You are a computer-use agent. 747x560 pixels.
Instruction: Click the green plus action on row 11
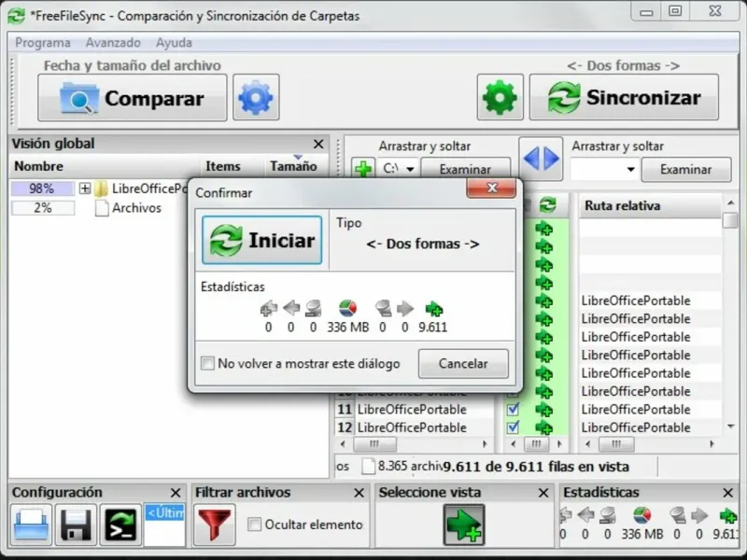(544, 410)
